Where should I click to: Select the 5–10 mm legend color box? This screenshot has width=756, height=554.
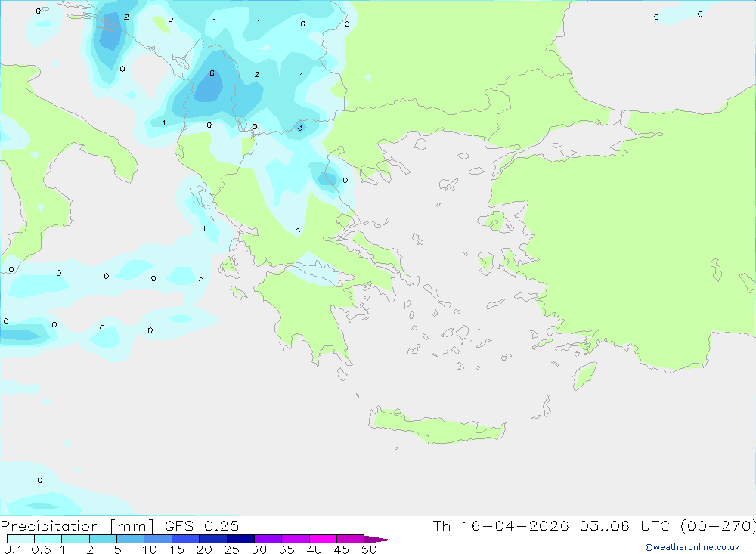[x=131, y=539]
